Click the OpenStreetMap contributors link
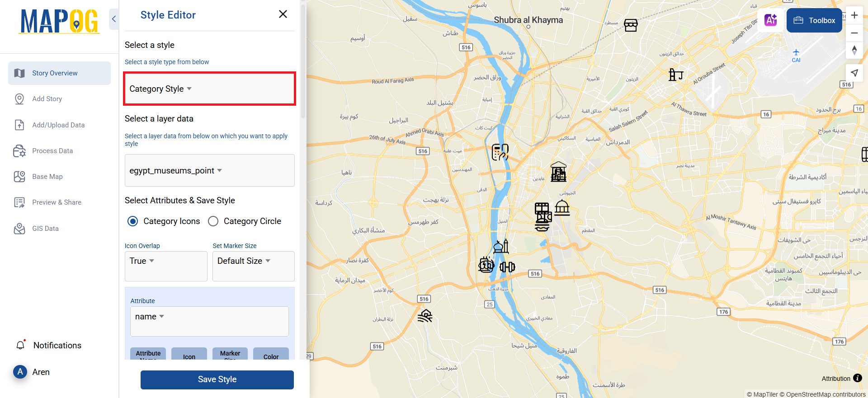Screen dimensions: 868x398 [x=822, y=394]
